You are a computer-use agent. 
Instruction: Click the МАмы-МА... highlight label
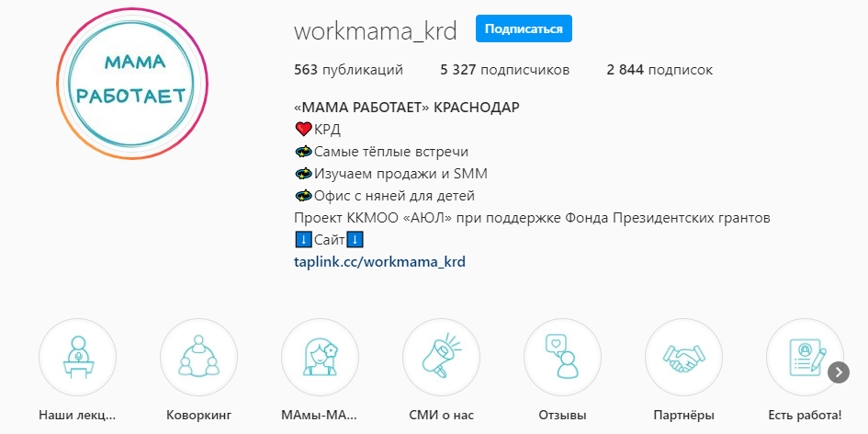[x=320, y=416]
